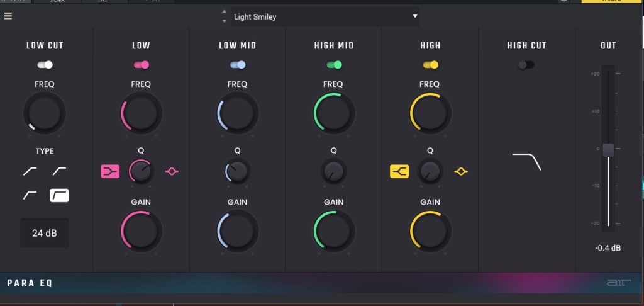Screen dimensions: 644x306
Task: Toggle the LOW CUT band switch
Action: pyautogui.click(x=45, y=65)
